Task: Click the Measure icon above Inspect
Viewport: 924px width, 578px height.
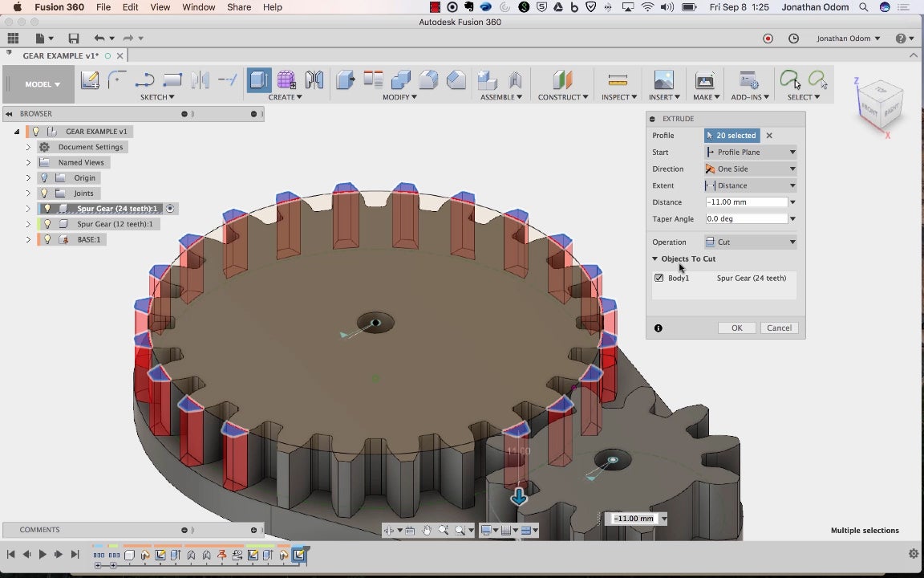Action: pyautogui.click(x=618, y=80)
